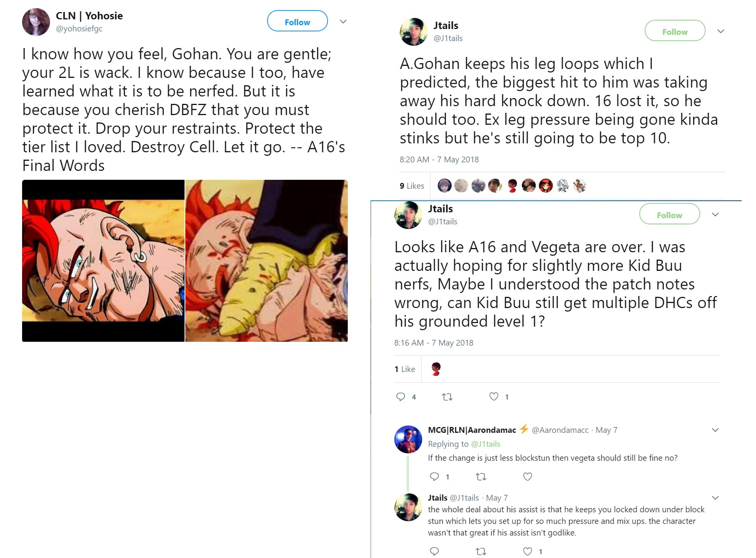Click Jtails' avatar on the Kid Buu tweet
The width and height of the screenshot is (756, 558).
click(x=408, y=215)
